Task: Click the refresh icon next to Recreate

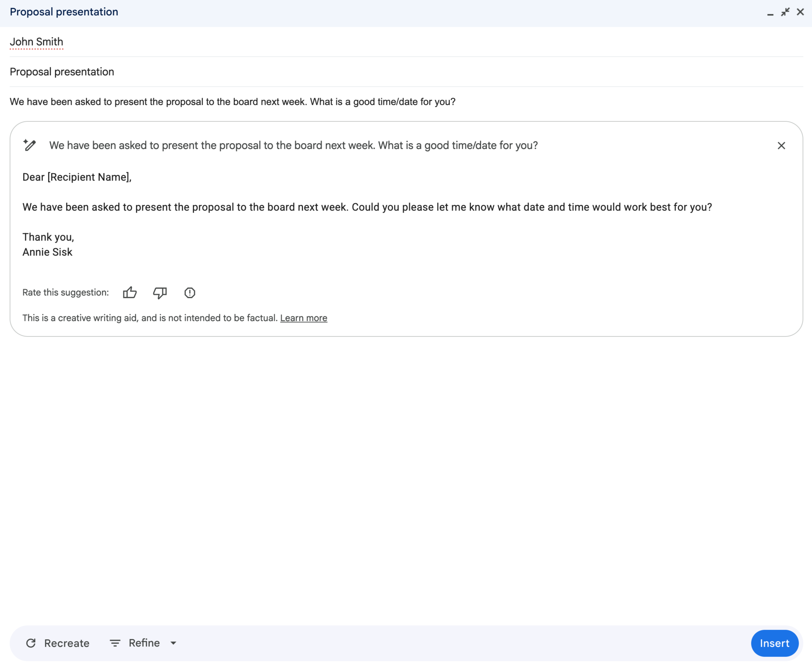Action: [x=32, y=643]
